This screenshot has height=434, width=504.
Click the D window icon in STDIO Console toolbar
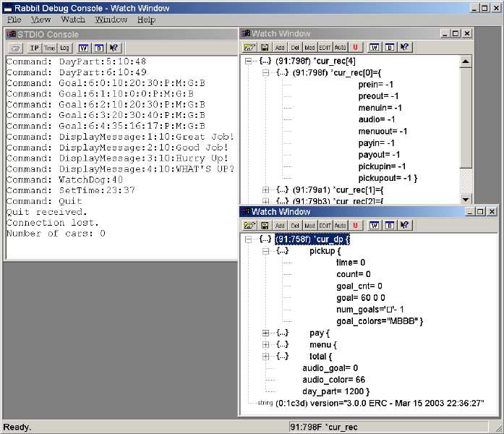(x=98, y=48)
